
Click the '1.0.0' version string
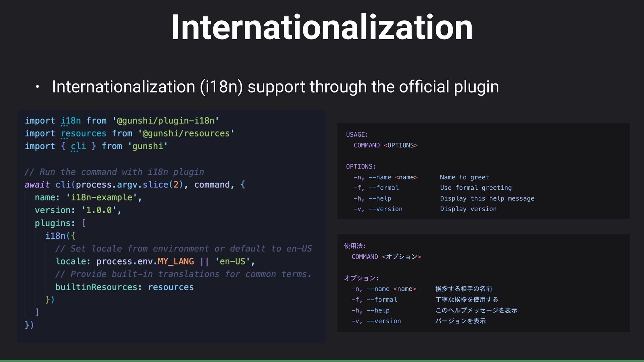[99, 210]
